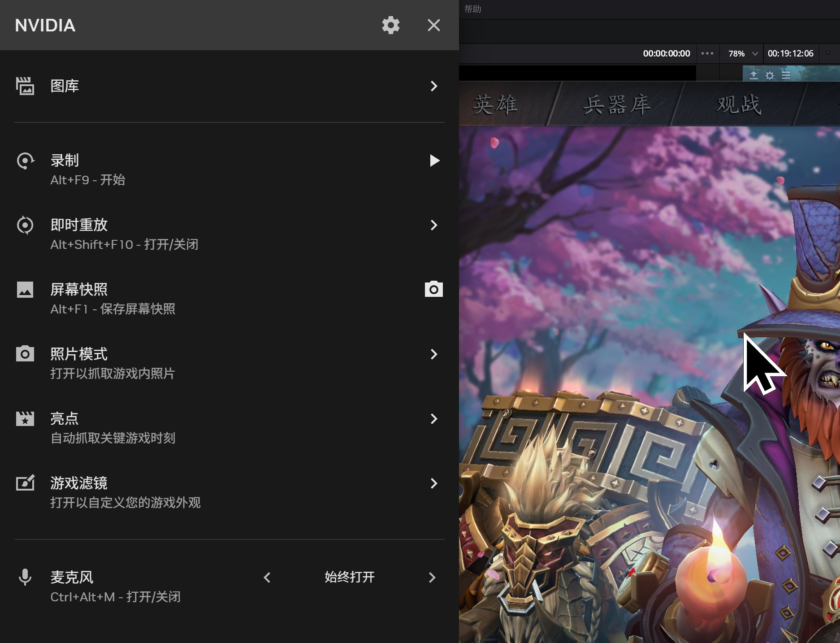The width and height of the screenshot is (840, 643).
Task: Click the 00:00:00:00 timecode field
Action: [x=667, y=53]
